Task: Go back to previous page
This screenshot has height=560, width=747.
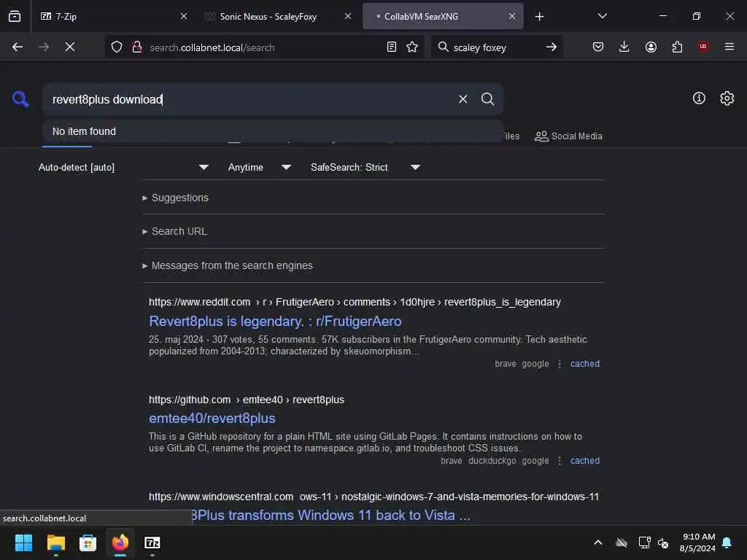Action: pos(18,47)
